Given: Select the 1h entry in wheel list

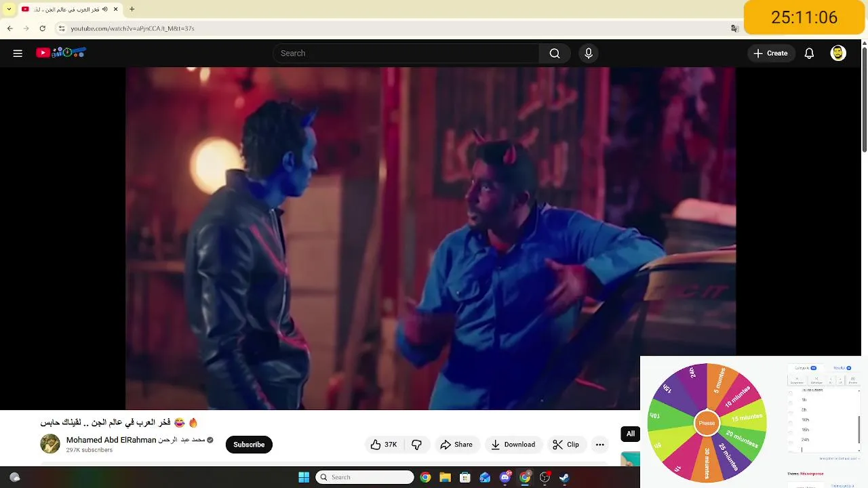Looking at the screenshot, I should (x=805, y=400).
